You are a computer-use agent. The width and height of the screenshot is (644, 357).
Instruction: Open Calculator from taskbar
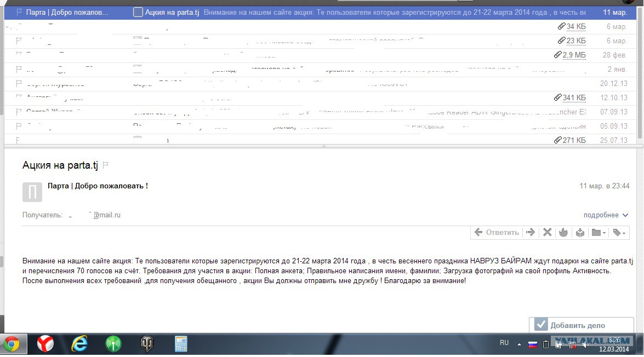tap(181, 344)
